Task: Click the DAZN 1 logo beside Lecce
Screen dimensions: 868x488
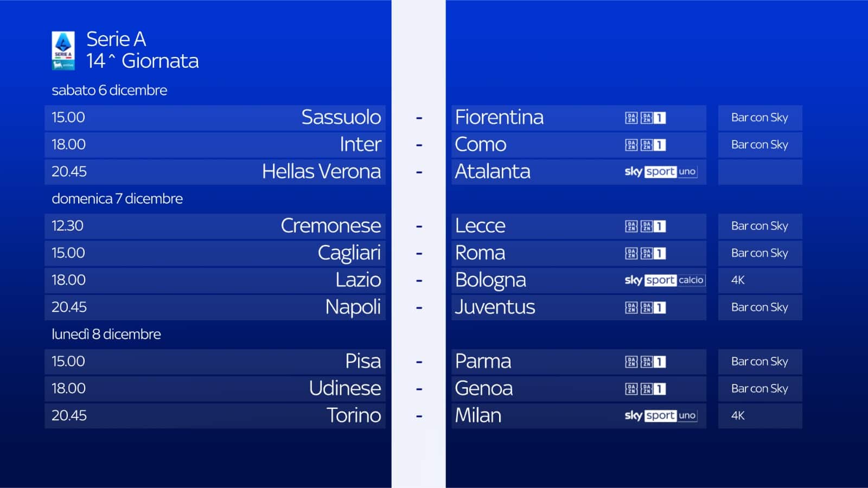Action: tap(645, 226)
